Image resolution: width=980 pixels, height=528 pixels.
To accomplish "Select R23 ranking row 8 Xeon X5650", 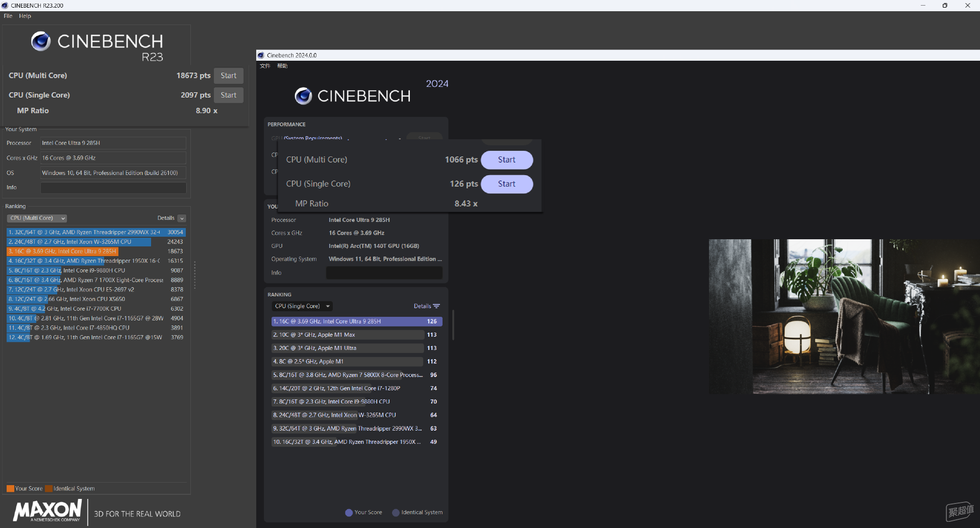I will point(96,299).
